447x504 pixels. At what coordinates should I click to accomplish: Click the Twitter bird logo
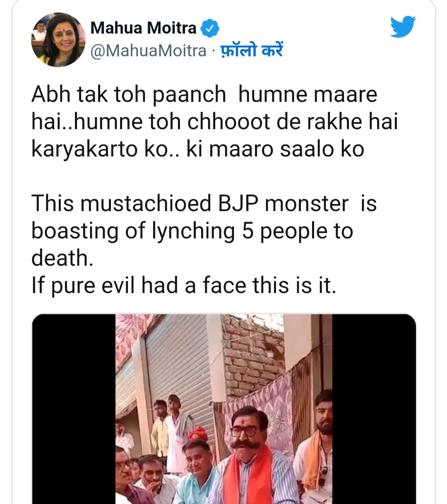point(402,27)
